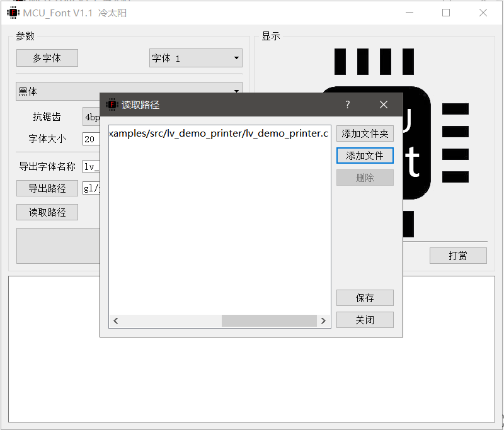
Task: Click the right arrow of the horizontal scrollbar
Action: 324,320
